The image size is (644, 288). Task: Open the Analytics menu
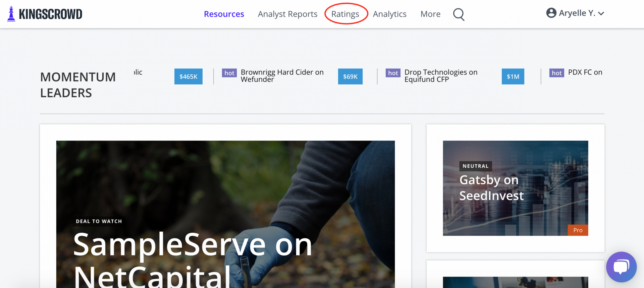click(389, 14)
